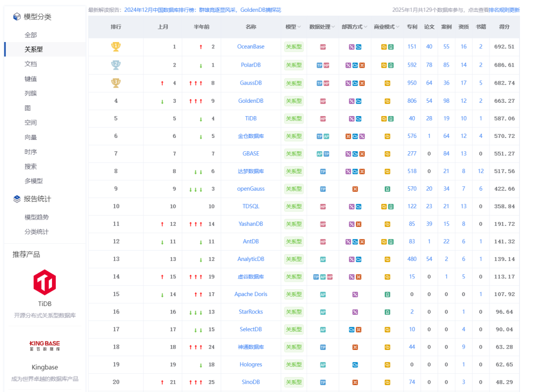Select the 图 category

[x=28, y=108]
